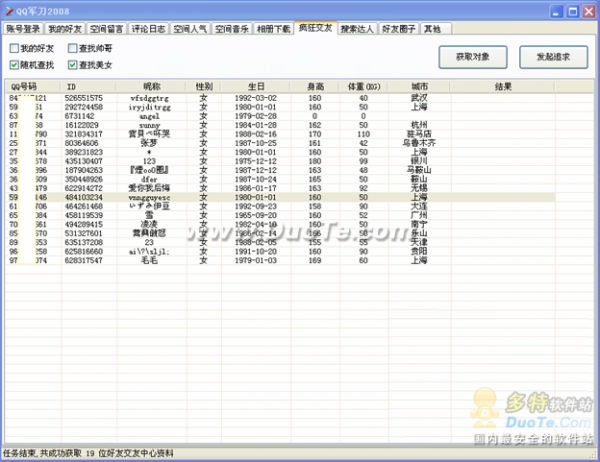The width and height of the screenshot is (600, 462).
Task: Select the row with nickname sunny
Action: point(151,125)
